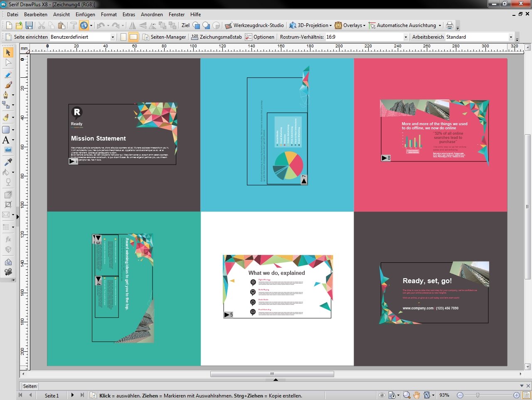The image size is (532, 400).
Task: Switch page to landscape orientation
Action: click(x=133, y=37)
